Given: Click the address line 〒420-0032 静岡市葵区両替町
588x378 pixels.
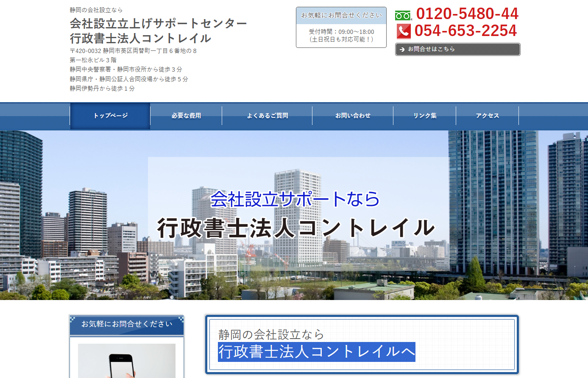Looking at the screenshot, I should click(133, 51).
